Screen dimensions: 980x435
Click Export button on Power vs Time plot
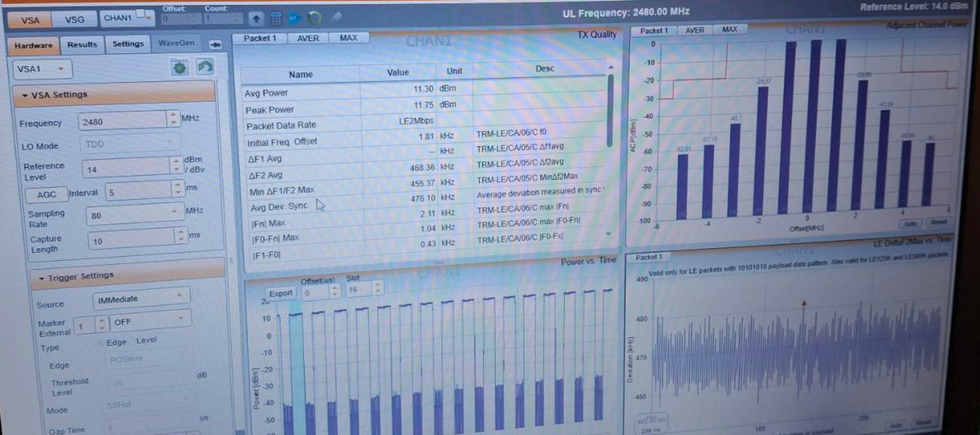pos(280,294)
